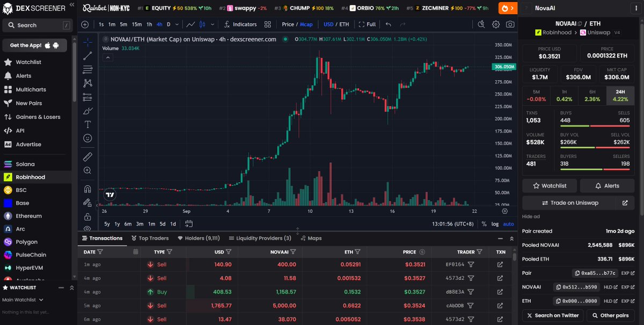The image size is (644, 325).
Task: Filter transactions by TYPE column
Action: pyautogui.click(x=170, y=251)
